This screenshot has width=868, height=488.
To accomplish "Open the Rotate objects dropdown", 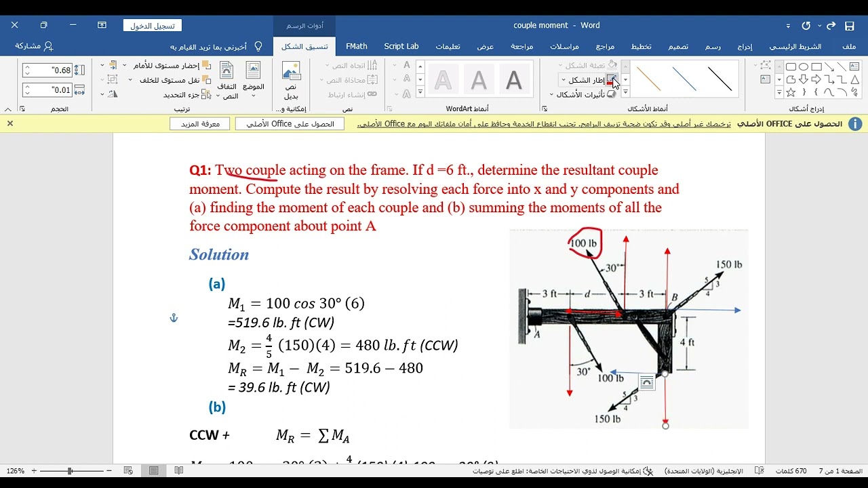I will coord(108,94).
